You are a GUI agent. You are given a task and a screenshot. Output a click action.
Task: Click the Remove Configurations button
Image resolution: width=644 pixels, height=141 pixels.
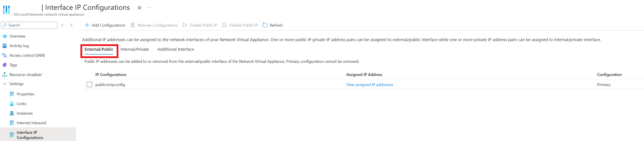(154, 25)
